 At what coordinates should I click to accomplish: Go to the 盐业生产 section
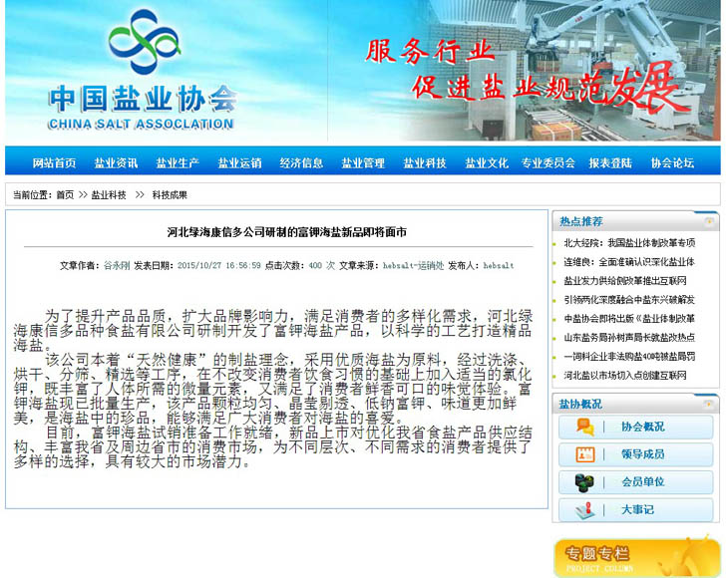(178, 162)
